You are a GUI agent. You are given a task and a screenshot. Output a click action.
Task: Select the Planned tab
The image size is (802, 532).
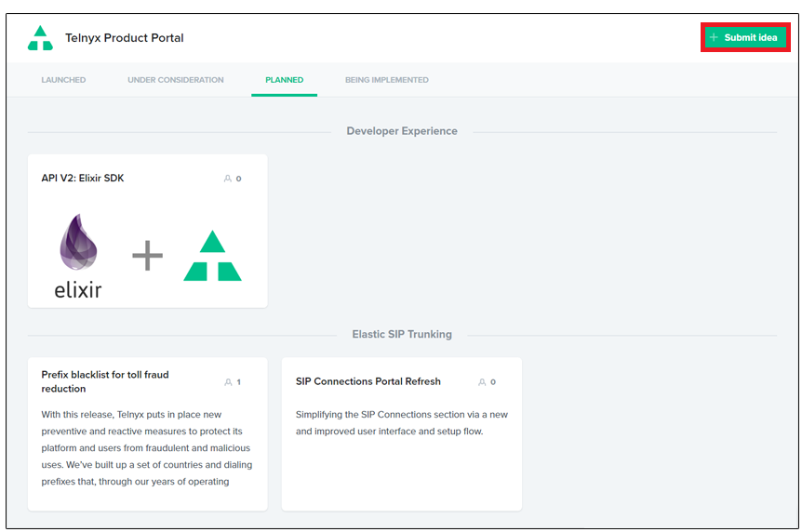click(285, 80)
